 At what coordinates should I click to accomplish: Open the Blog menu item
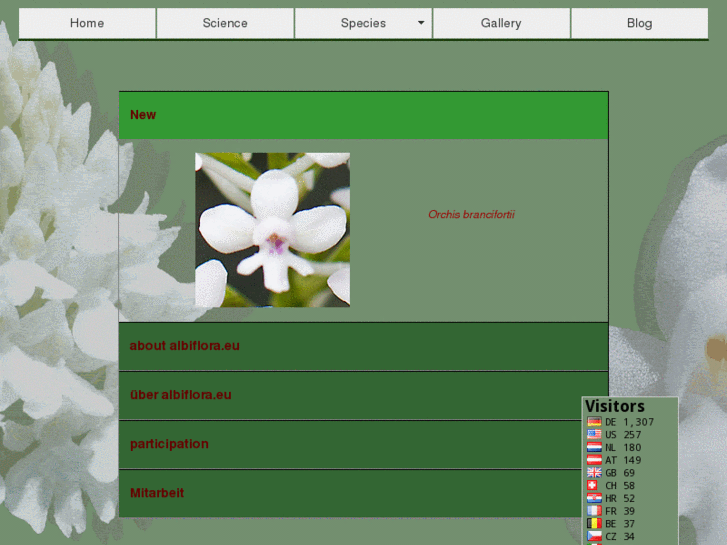(639, 23)
